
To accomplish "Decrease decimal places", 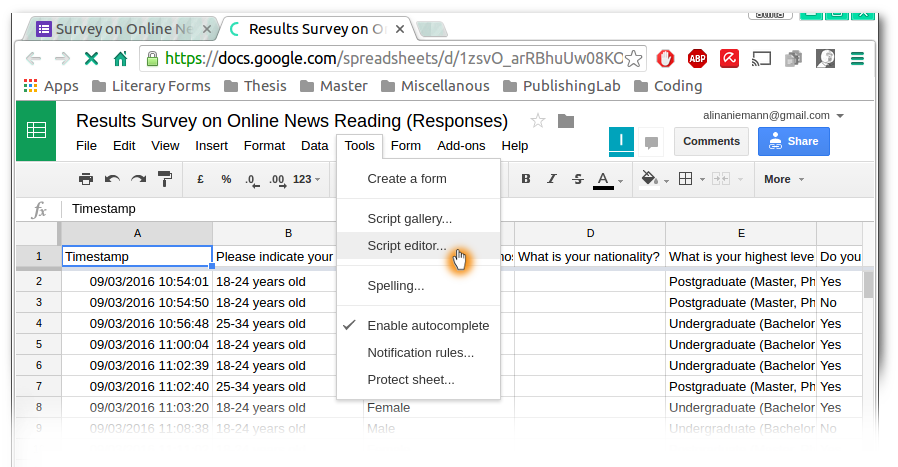I will click(252, 180).
